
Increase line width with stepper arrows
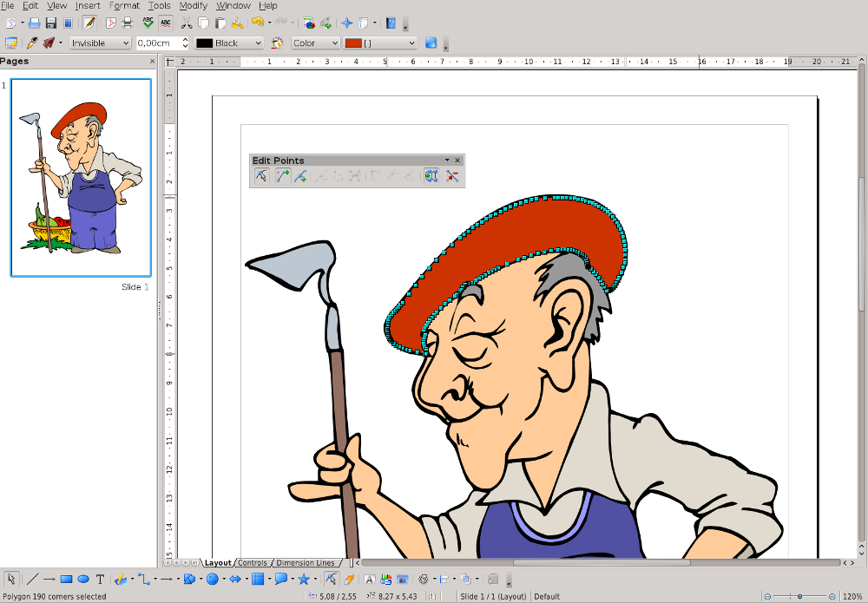[x=185, y=40]
